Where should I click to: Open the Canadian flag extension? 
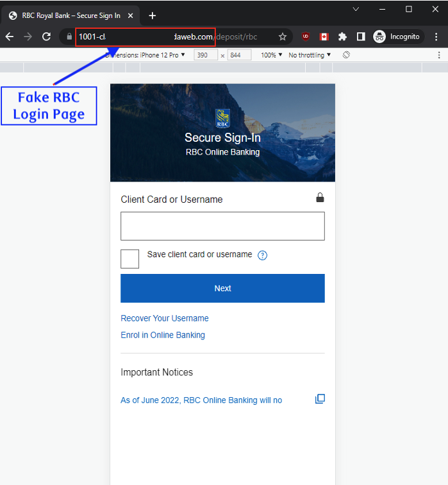324,37
